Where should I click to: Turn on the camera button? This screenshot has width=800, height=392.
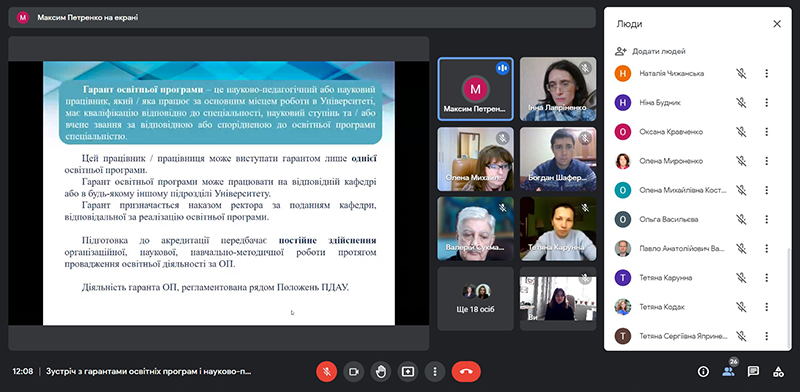point(354,372)
